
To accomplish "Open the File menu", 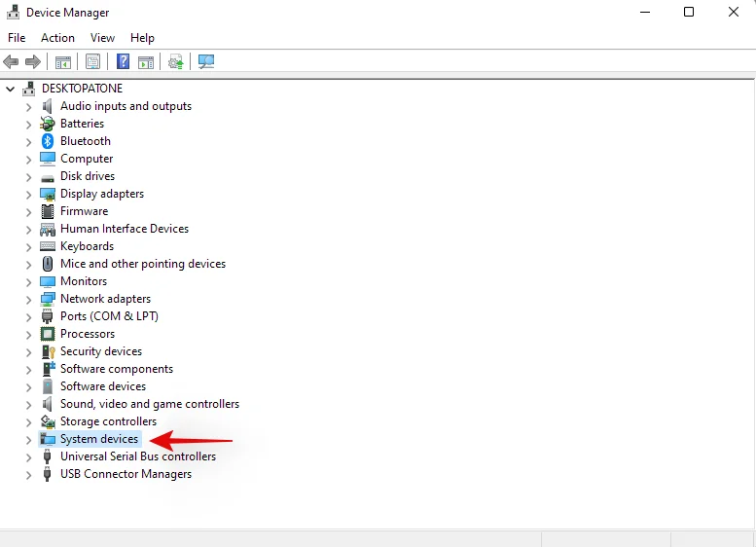I will tap(17, 38).
